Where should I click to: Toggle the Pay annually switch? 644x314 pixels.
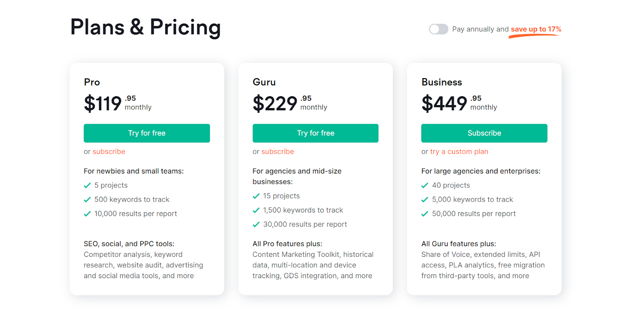pyautogui.click(x=438, y=29)
